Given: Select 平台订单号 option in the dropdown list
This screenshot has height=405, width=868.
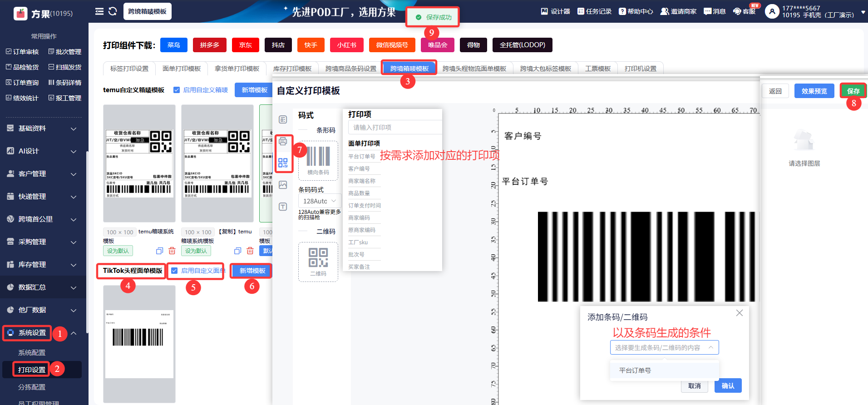Looking at the screenshot, I should [x=664, y=370].
